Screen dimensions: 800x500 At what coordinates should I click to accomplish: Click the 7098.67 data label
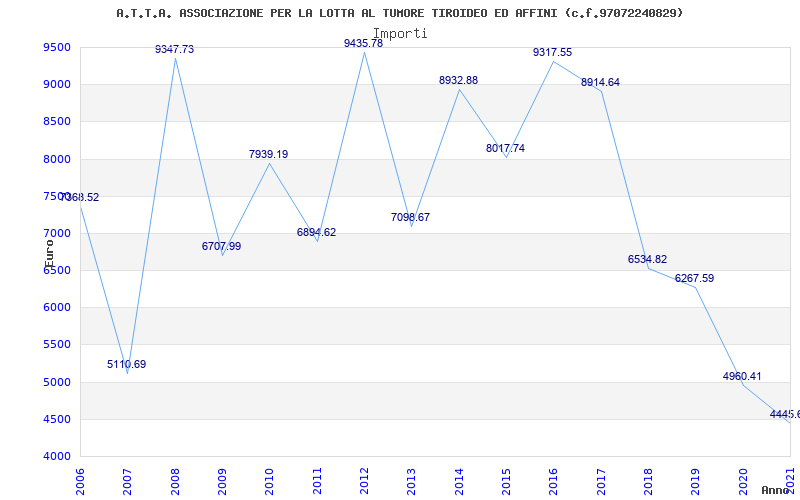coord(410,217)
